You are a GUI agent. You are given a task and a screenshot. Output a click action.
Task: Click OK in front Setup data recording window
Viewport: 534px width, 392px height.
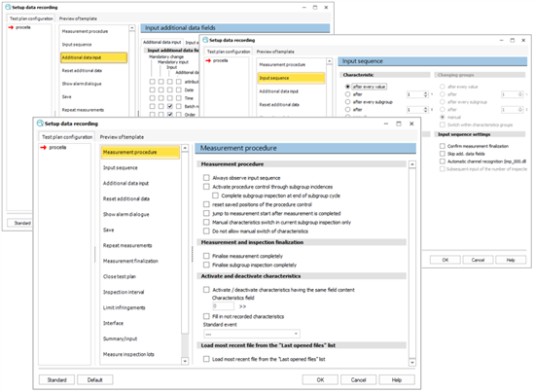(320, 379)
